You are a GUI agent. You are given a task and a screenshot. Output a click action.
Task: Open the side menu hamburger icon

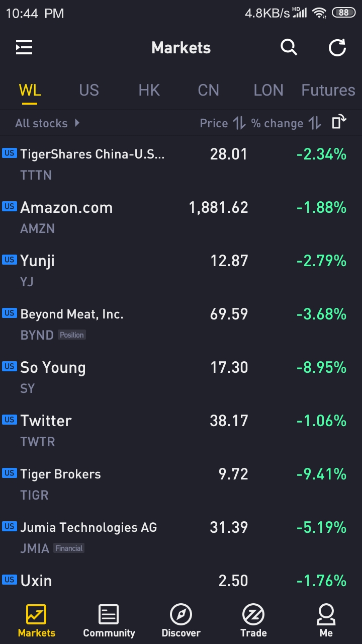pos(24,48)
